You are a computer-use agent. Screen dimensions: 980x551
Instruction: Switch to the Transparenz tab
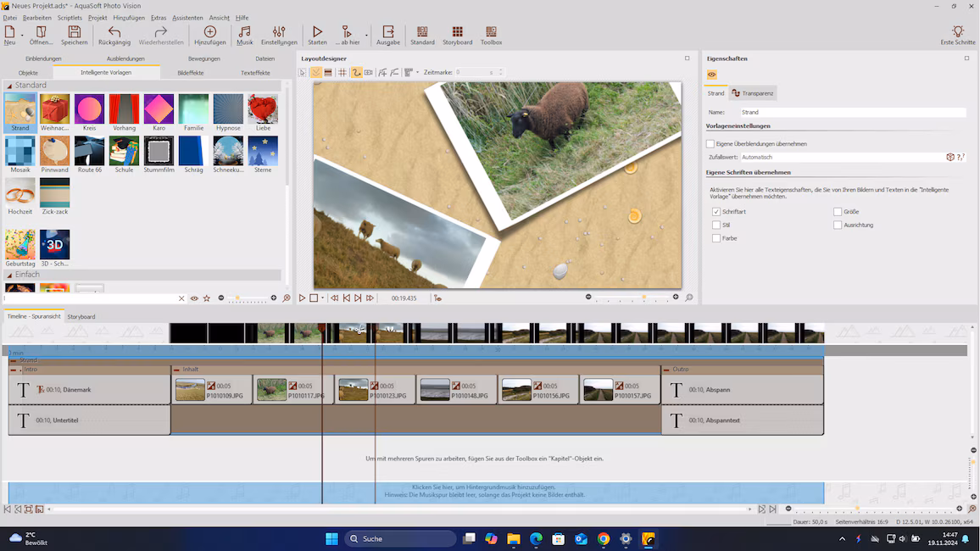coord(753,93)
